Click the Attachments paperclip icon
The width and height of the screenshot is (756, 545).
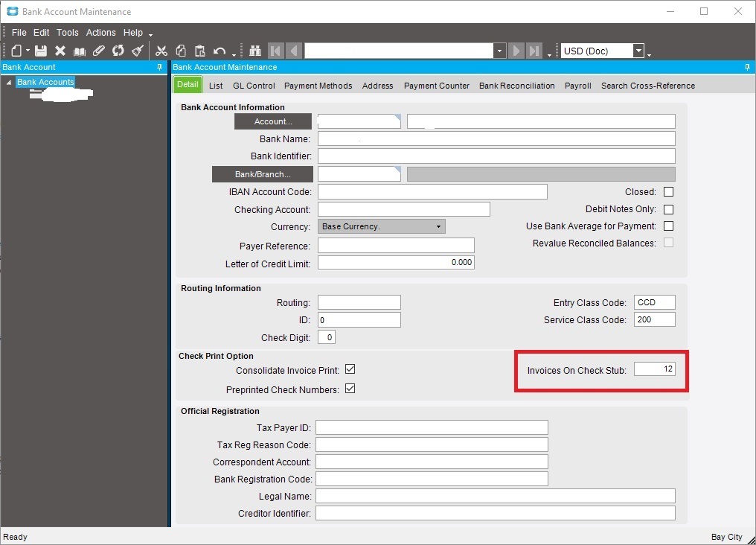click(98, 51)
